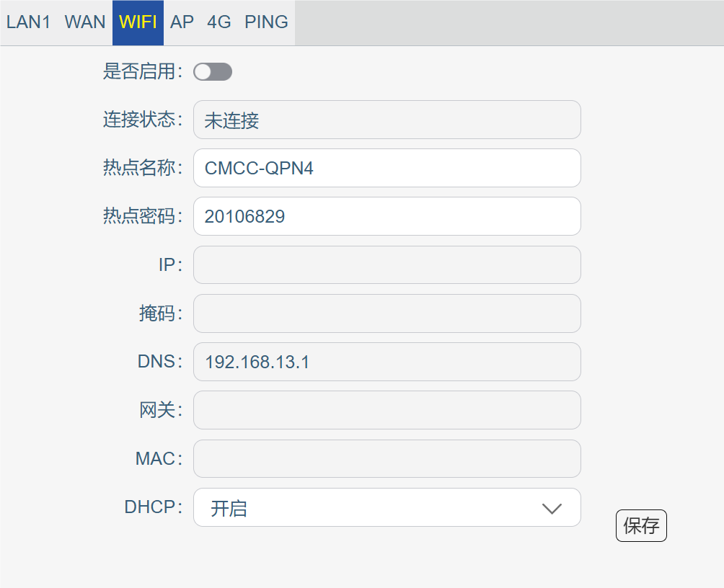
Task: Go to the AP tab
Action: pyautogui.click(x=182, y=22)
